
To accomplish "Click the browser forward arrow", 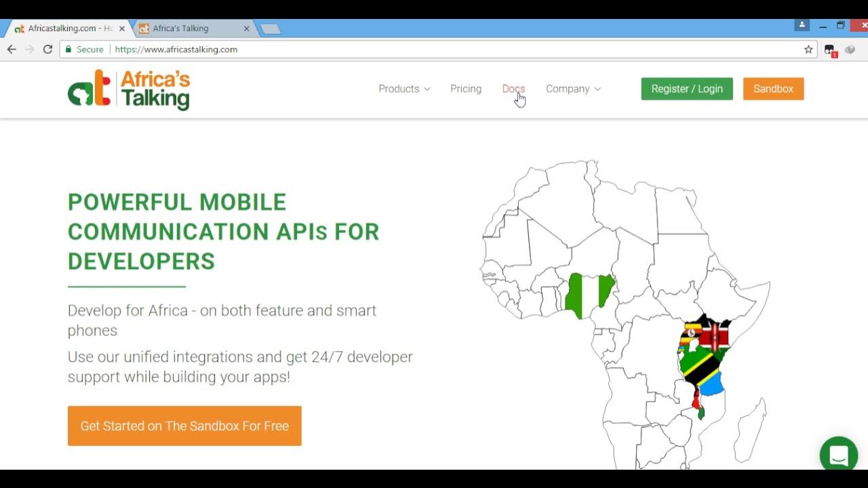I will 29,49.
